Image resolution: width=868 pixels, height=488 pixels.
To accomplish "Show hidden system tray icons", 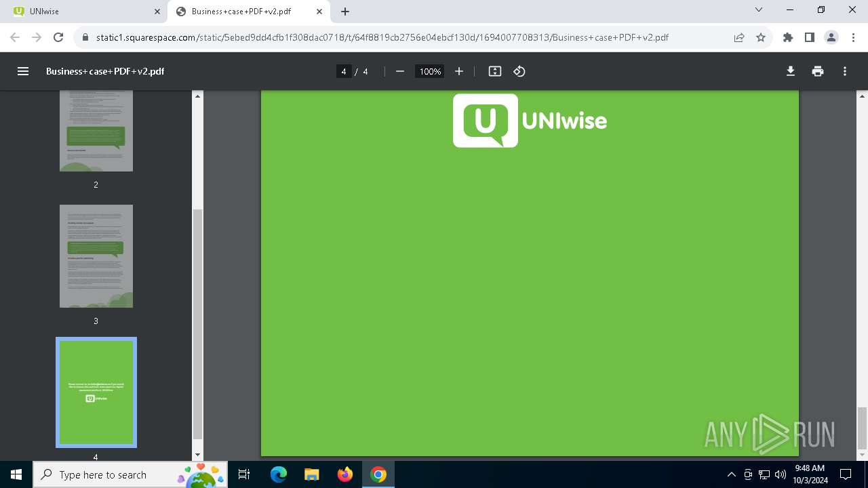I will [x=731, y=474].
